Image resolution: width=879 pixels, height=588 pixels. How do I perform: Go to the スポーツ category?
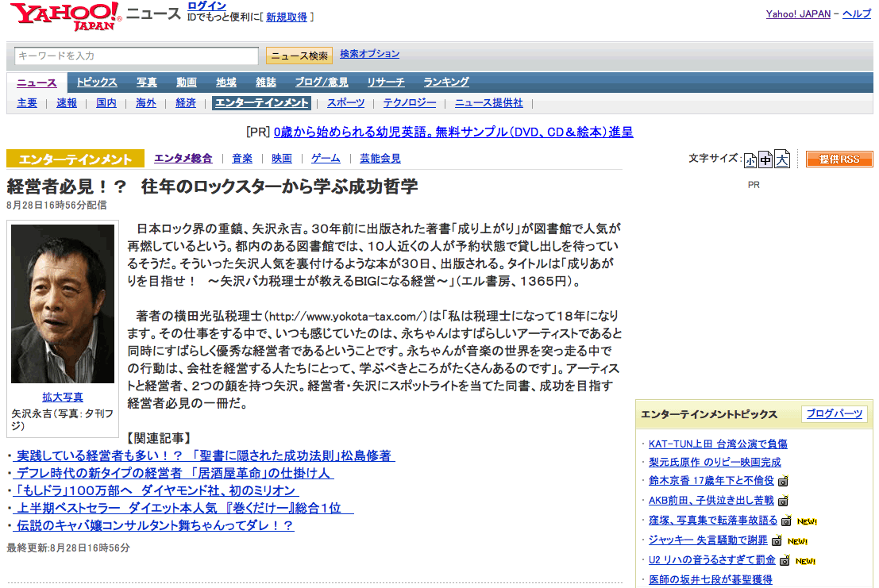[x=346, y=103]
